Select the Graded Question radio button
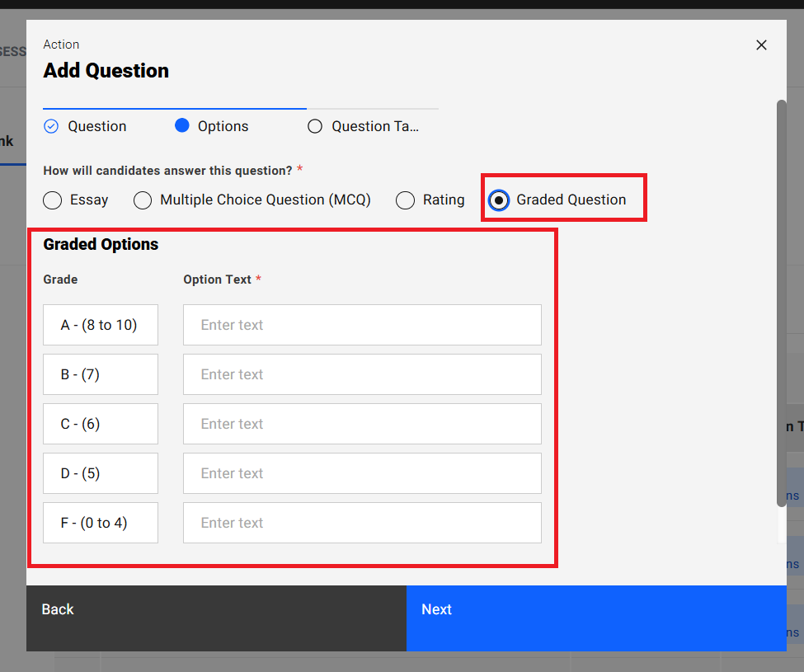 pyautogui.click(x=499, y=200)
